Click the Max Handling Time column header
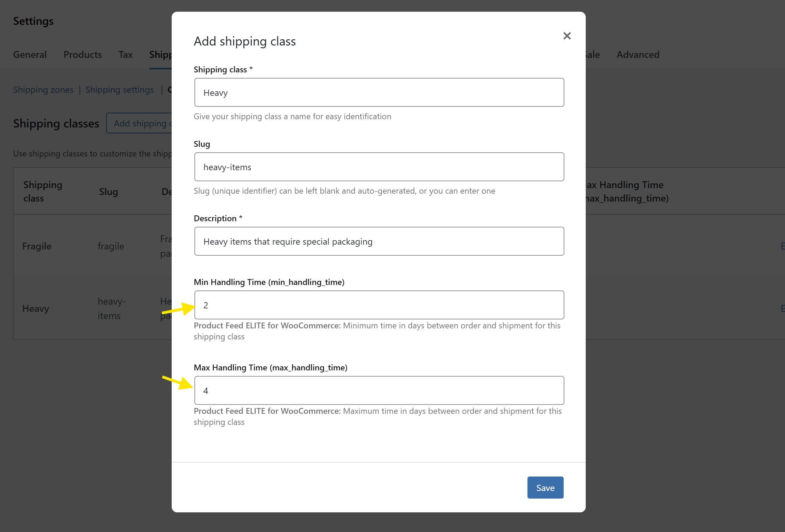Image resolution: width=785 pixels, height=532 pixels. point(626,192)
